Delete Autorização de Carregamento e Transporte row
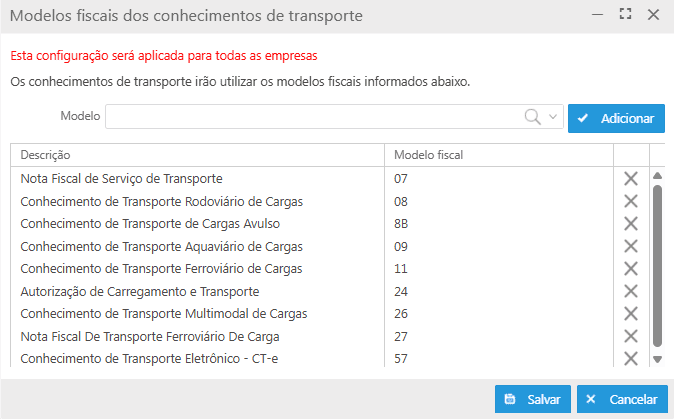Screen dimensions: 674x419 [x=631, y=291]
